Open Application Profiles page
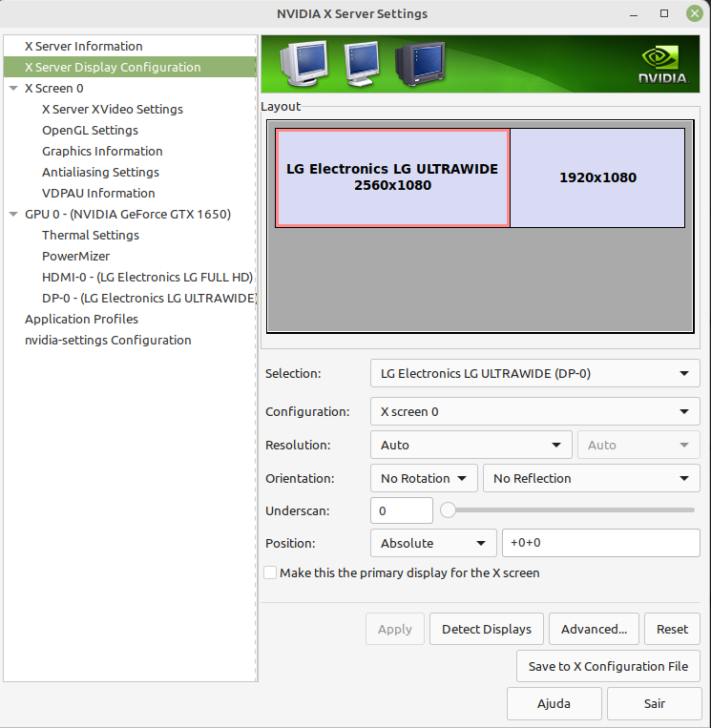The width and height of the screenshot is (711, 728). [81, 319]
